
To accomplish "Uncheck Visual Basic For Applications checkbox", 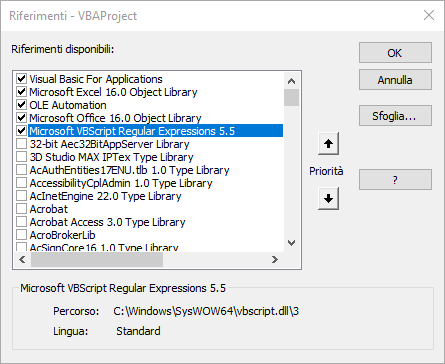I will (21, 79).
